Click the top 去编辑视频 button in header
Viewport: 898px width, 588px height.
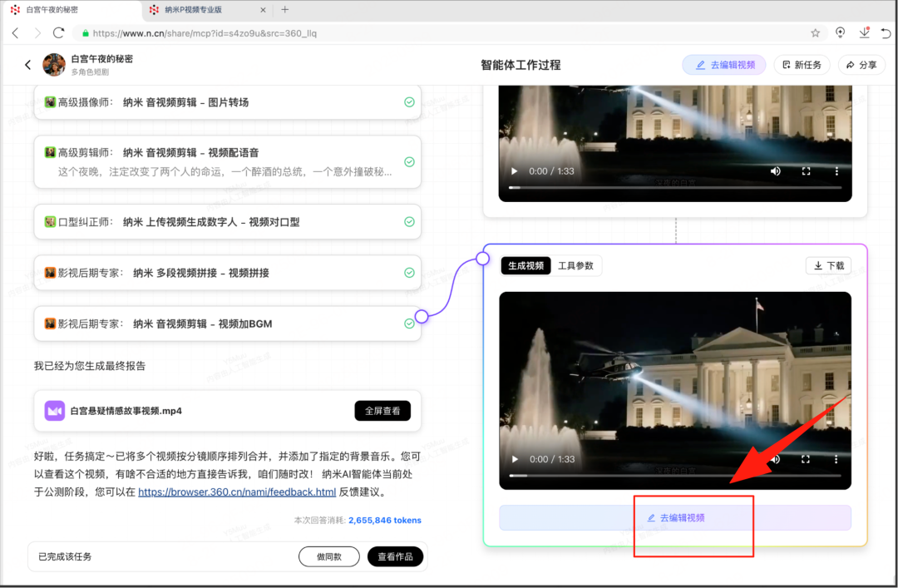tap(724, 65)
